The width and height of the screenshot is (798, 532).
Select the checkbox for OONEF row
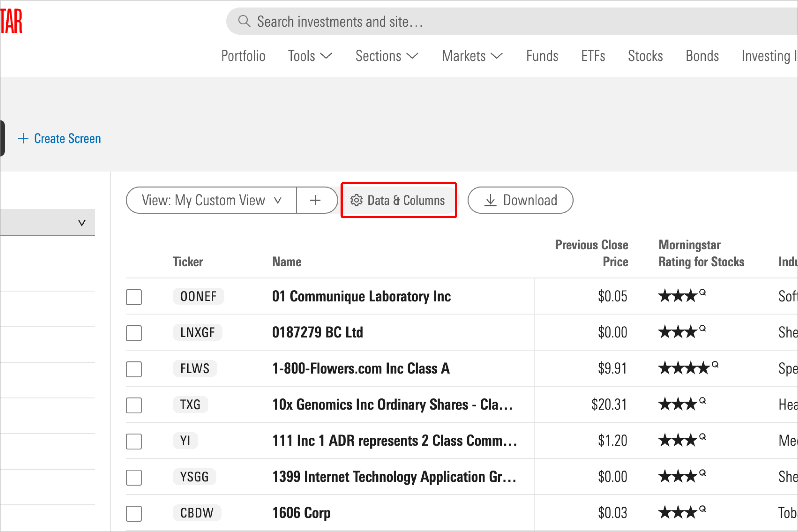[134, 297]
